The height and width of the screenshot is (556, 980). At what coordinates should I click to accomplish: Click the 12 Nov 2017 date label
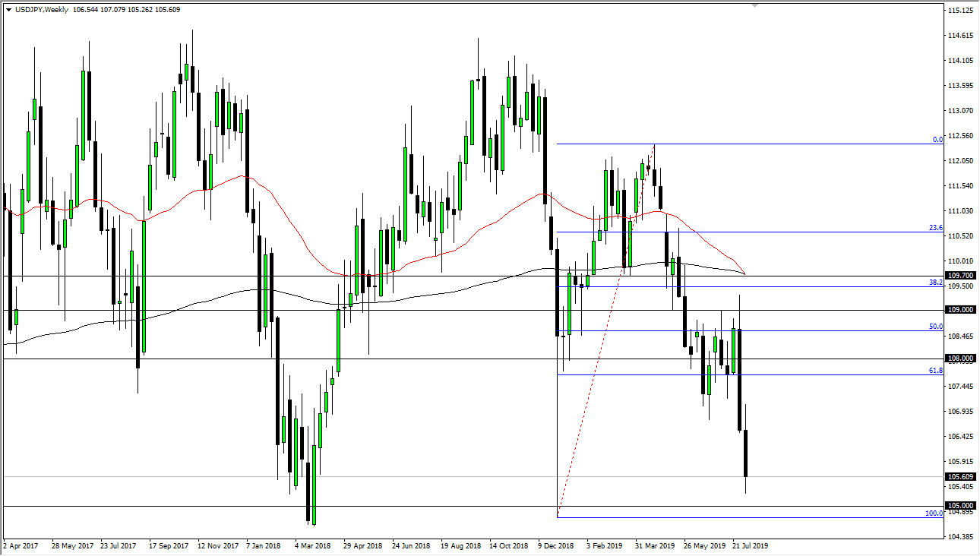click(217, 545)
